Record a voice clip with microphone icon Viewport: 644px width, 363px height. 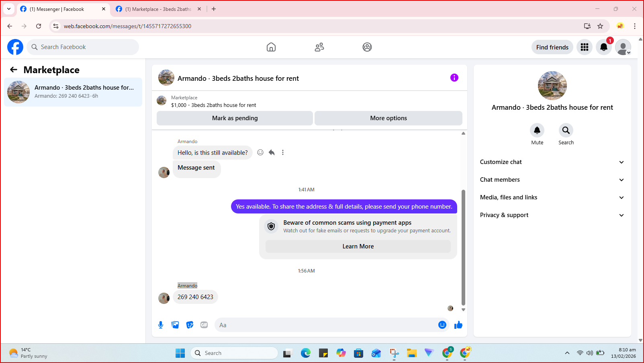161,325
